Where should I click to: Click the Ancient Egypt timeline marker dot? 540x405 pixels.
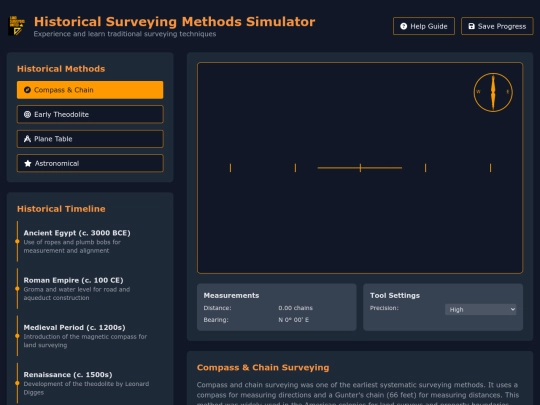coord(17,241)
